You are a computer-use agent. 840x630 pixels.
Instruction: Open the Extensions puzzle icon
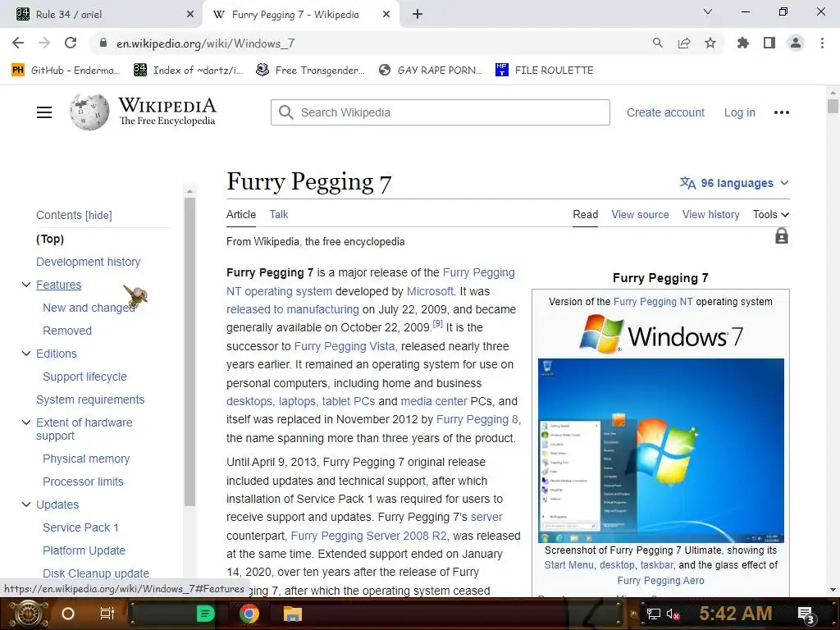742,43
